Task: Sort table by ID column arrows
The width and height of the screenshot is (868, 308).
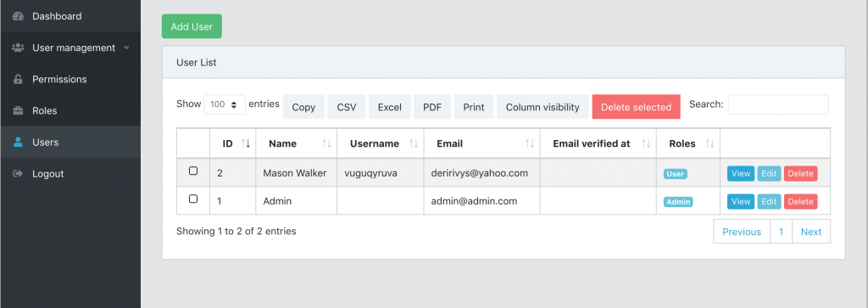Action: pos(246,143)
